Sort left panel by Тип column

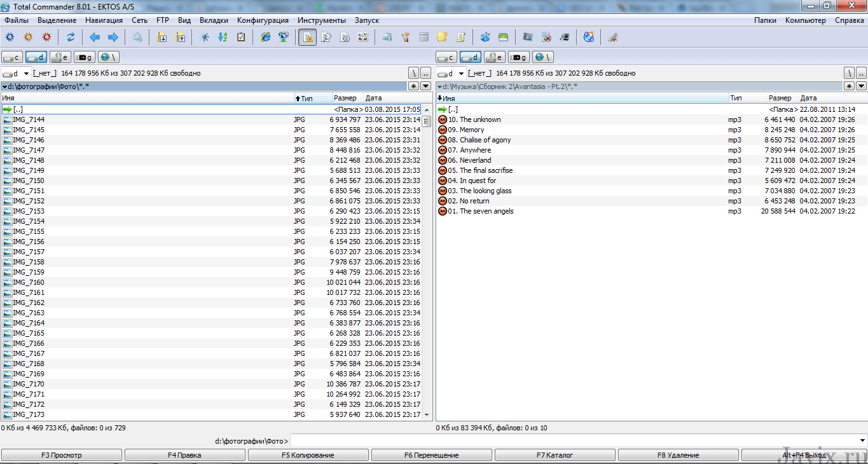coord(313,99)
